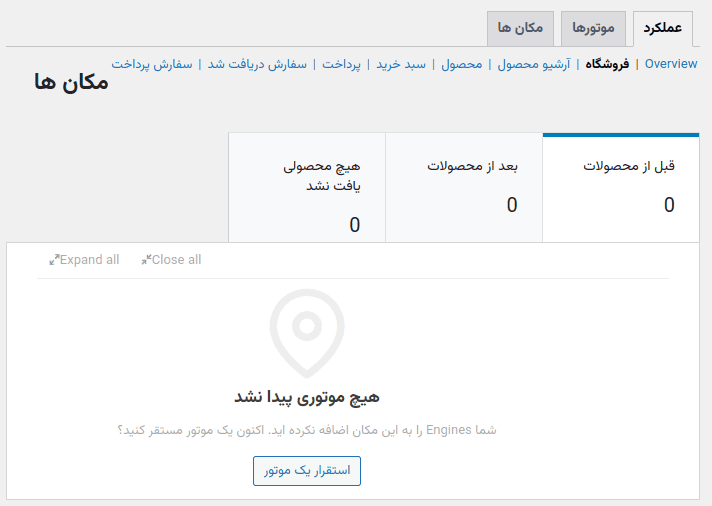This screenshot has height=506, width=712.
Task: Click the مکان ها page heading
Action: 71,82
